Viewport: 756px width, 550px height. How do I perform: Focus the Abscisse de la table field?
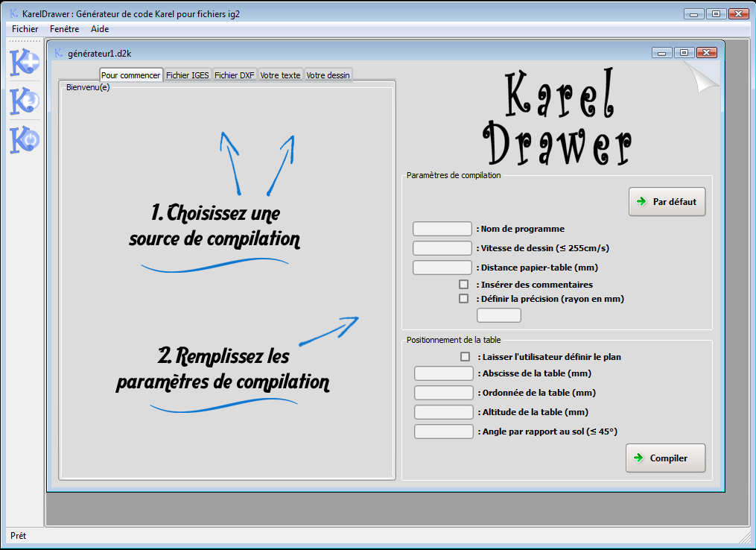(444, 373)
